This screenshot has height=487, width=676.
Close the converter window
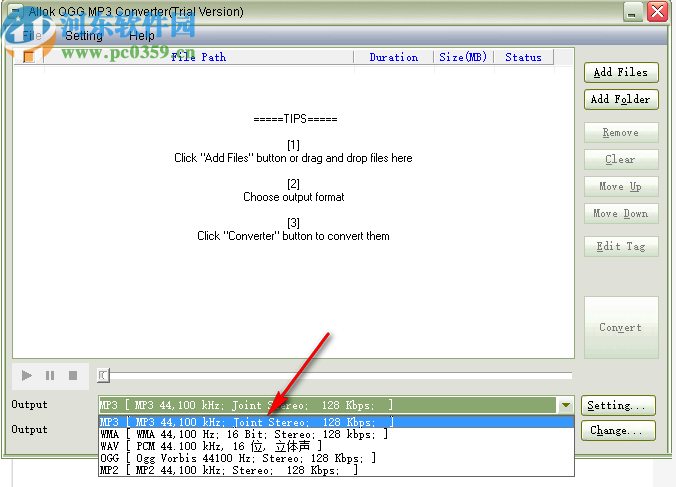657,12
